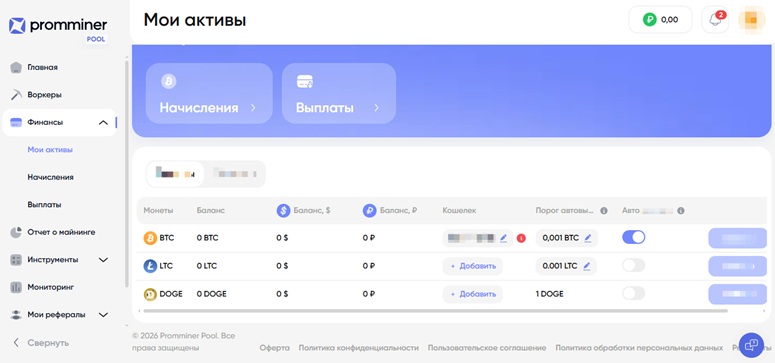Click the Инструменты grid icon
775x363 pixels.
(x=16, y=260)
